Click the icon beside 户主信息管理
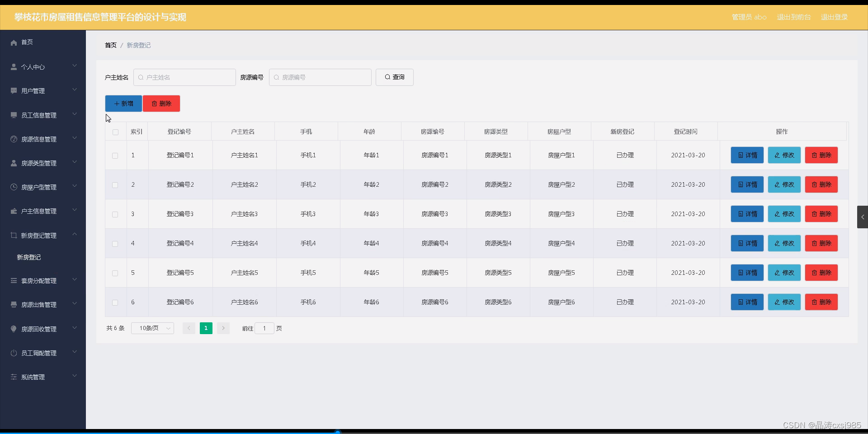 click(14, 211)
